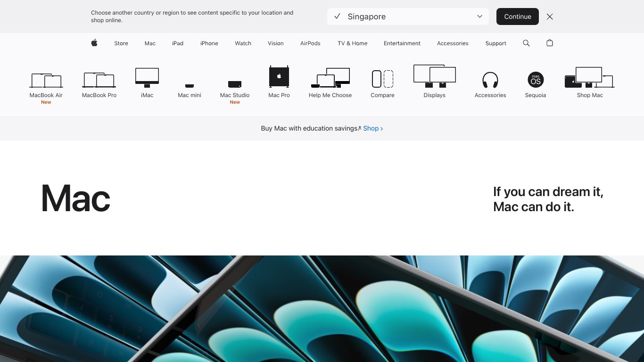
Task: Open the Entertainment menu
Action: (402, 43)
